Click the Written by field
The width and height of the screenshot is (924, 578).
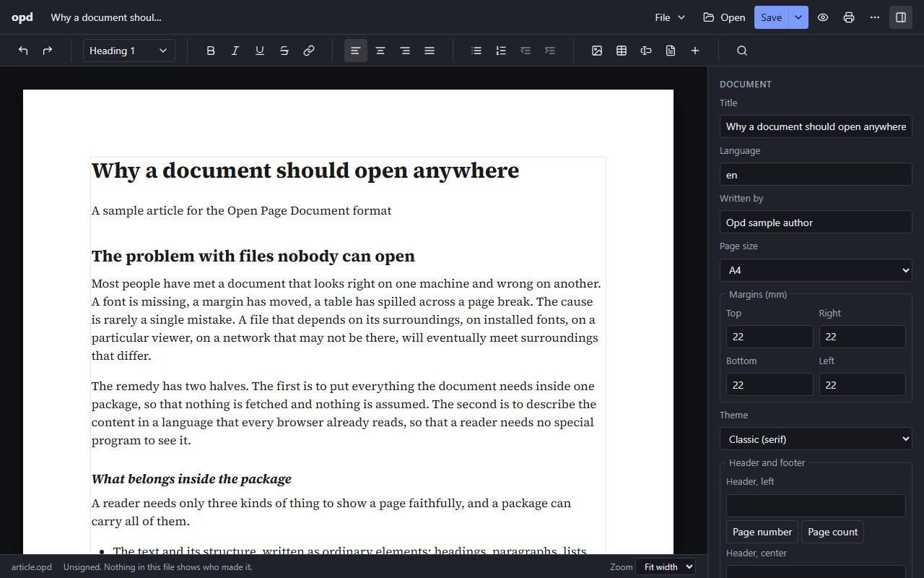click(816, 223)
